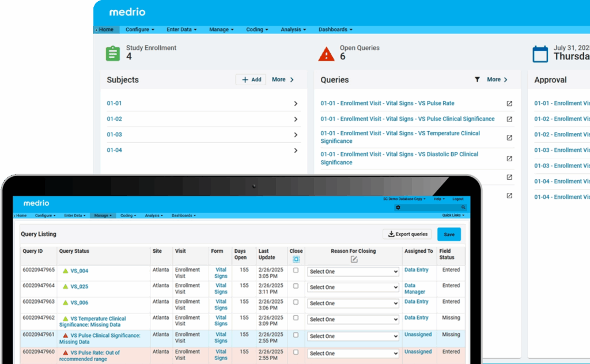Screen dimensions: 590x364
Task: Expand subject 01-02 using its chevron arrow
Action: click(x=296, y=119)
